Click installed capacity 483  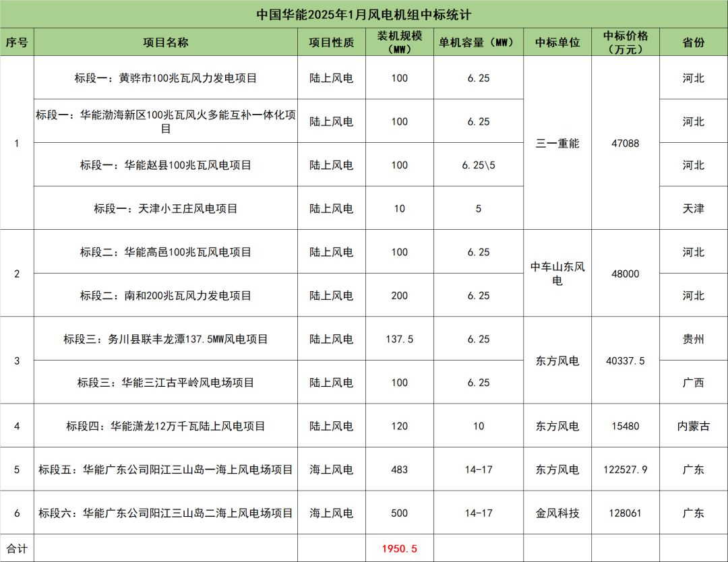400,469
